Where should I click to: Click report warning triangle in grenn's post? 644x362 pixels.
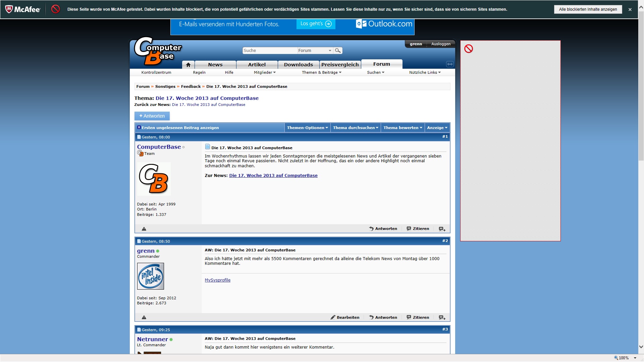[144, 317]
